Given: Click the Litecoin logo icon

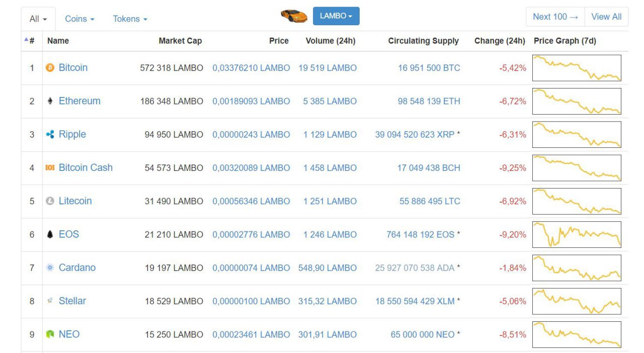Looking at the screenshot, I should 50,201.
